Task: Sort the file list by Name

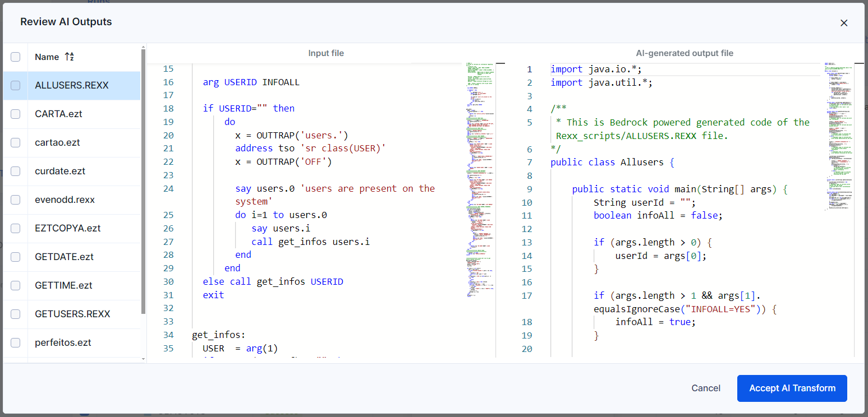Action: tap(70, 57)
